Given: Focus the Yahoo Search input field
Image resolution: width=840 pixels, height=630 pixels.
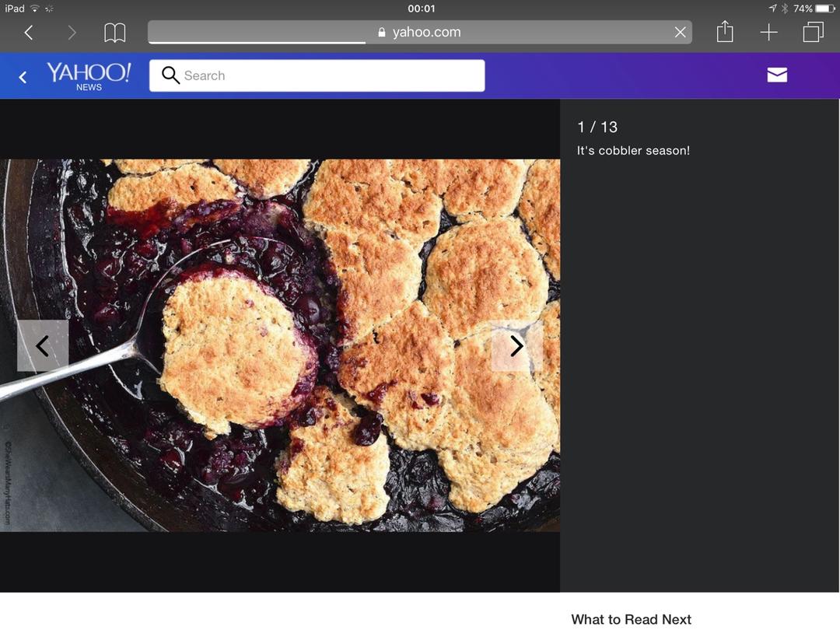Looking at the screenshot, I should [327, 75].
